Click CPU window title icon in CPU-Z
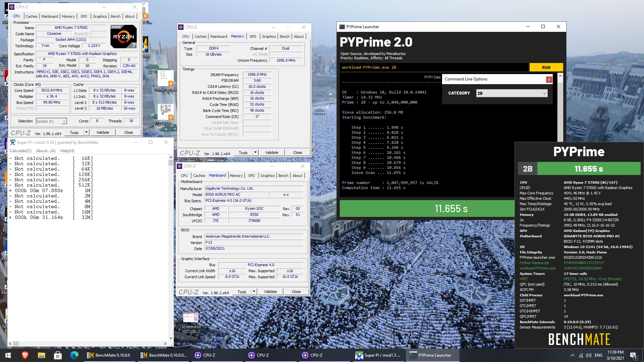 tap(12, 7)
